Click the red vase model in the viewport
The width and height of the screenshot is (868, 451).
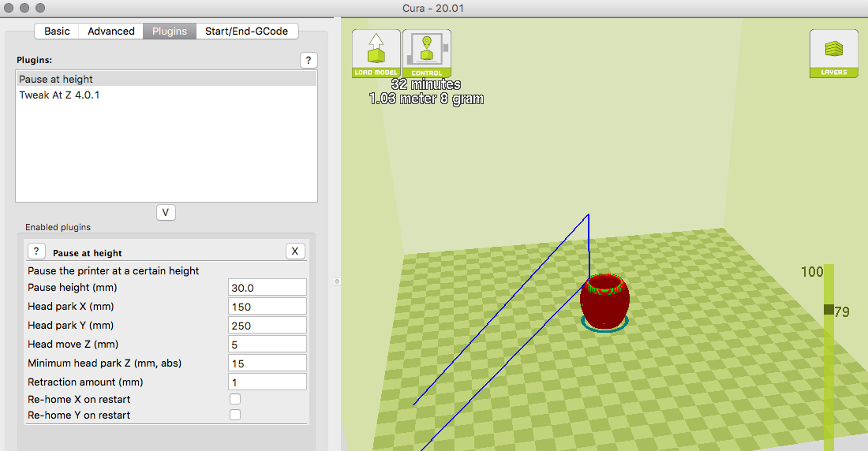(604, 302)
